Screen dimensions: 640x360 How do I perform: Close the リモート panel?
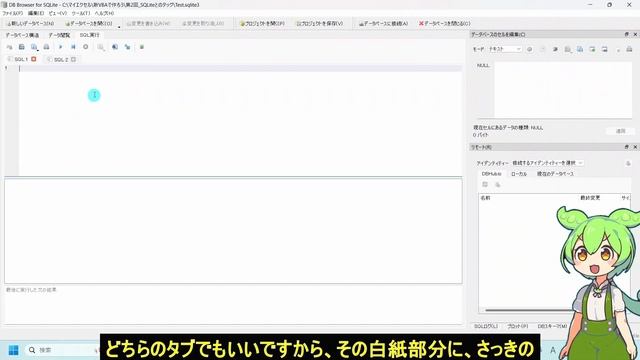point(635,147)
